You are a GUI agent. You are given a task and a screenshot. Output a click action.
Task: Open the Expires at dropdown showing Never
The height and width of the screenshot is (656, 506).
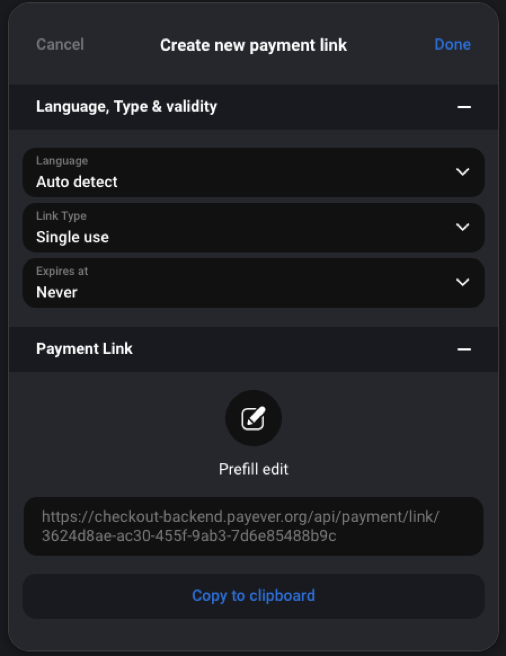click(x=253, y=283)
